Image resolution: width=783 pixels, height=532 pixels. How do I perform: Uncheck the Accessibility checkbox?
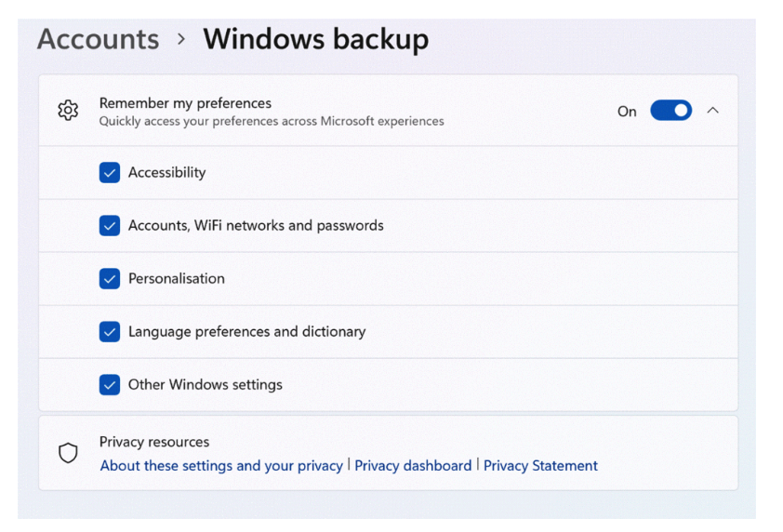pyautogui.click(x=110, y=172)
